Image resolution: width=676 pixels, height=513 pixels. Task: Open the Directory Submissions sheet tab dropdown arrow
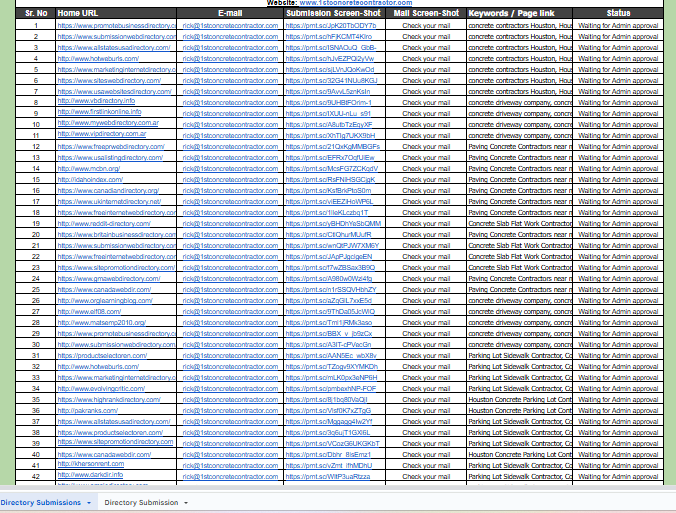[x=88, y=502]
